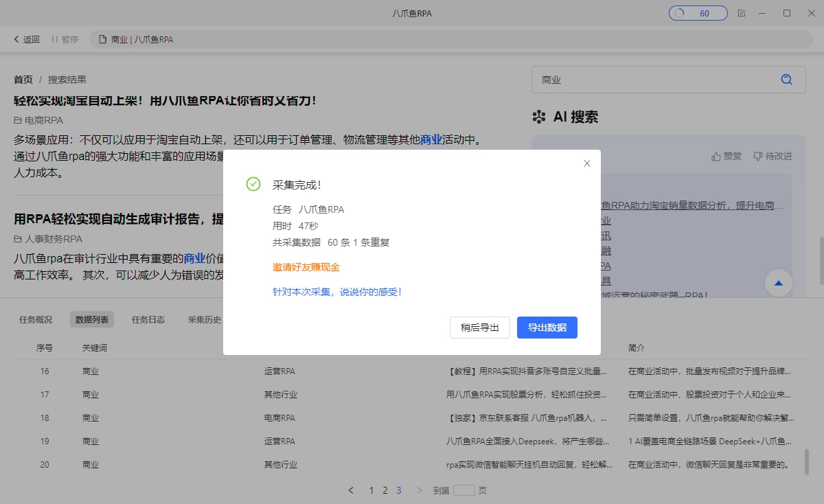Select page 3 in pagination

pos(399,490)
